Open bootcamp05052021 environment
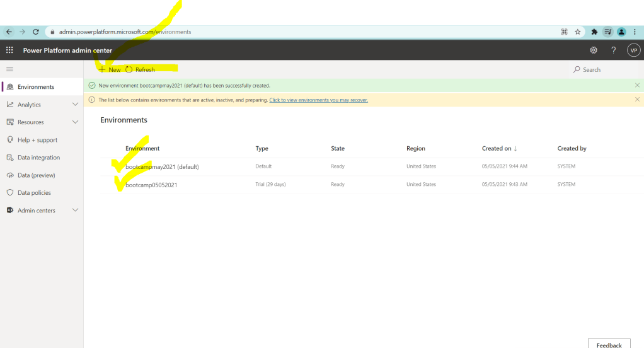This screenshot has width=644, height=348. point(151,185)
